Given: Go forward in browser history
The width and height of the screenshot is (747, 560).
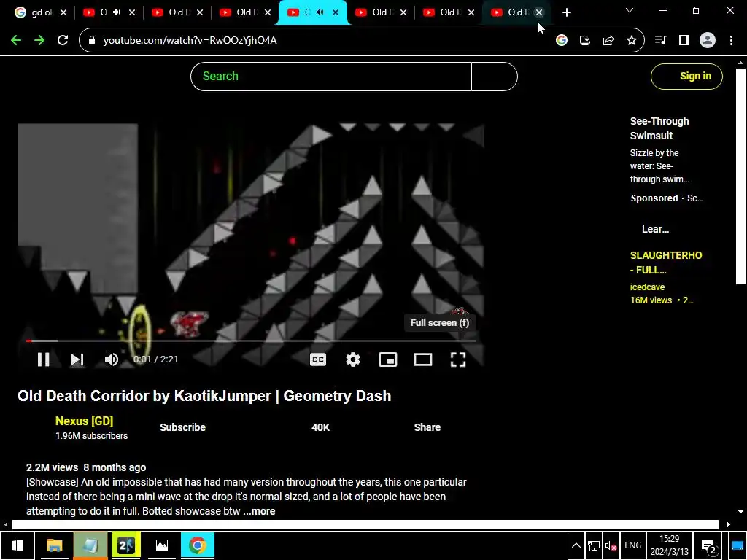Looking at the screenshot, I should 39,41.
